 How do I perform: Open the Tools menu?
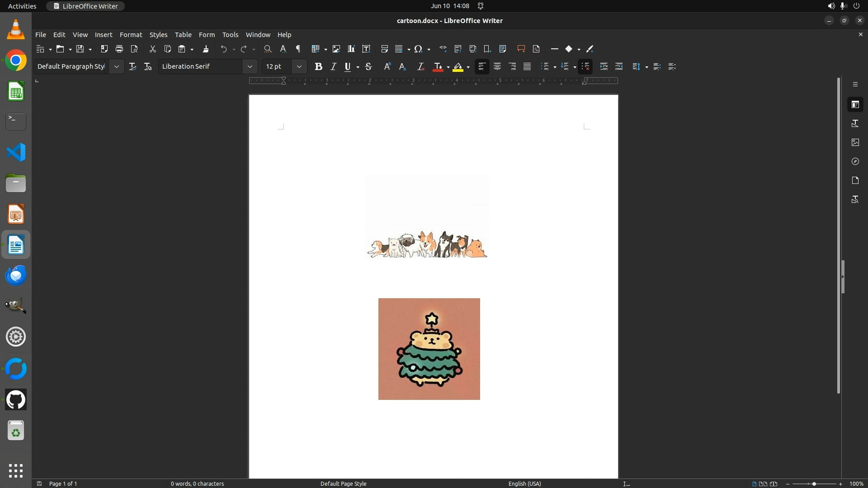point(230,35)
